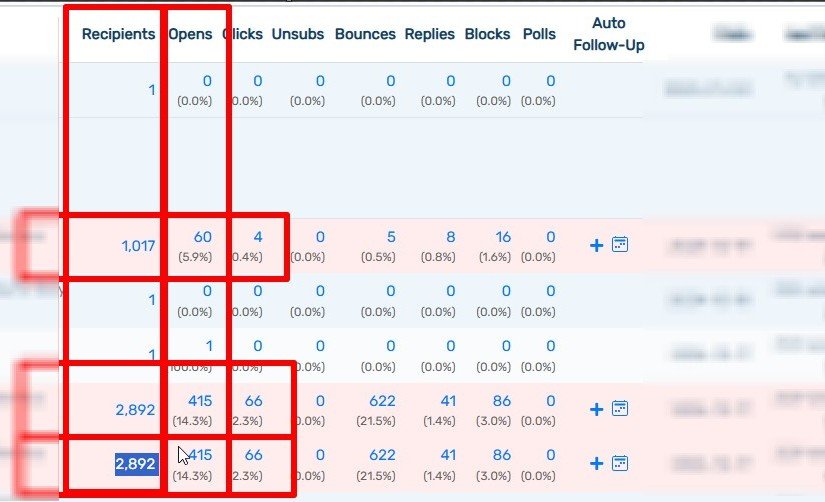
Task: Open the 5 bounces count link
Action: coord(391,237)
